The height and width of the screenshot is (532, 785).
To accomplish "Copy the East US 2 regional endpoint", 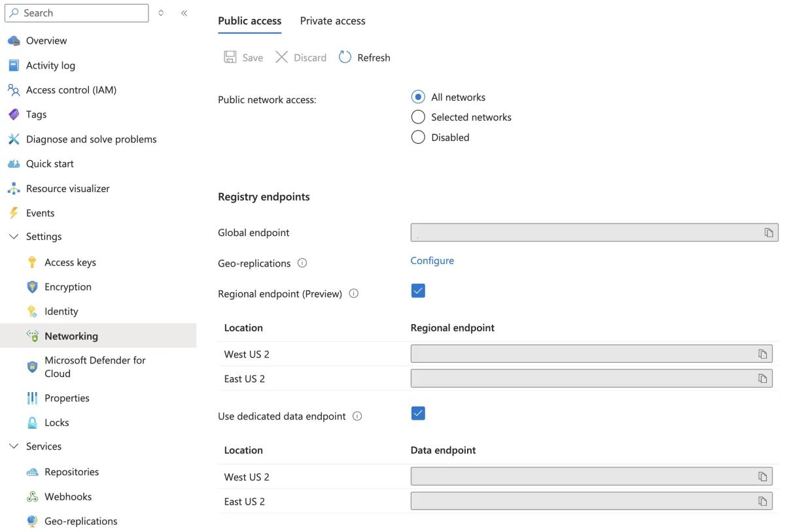I will click(x=762, y=378).
